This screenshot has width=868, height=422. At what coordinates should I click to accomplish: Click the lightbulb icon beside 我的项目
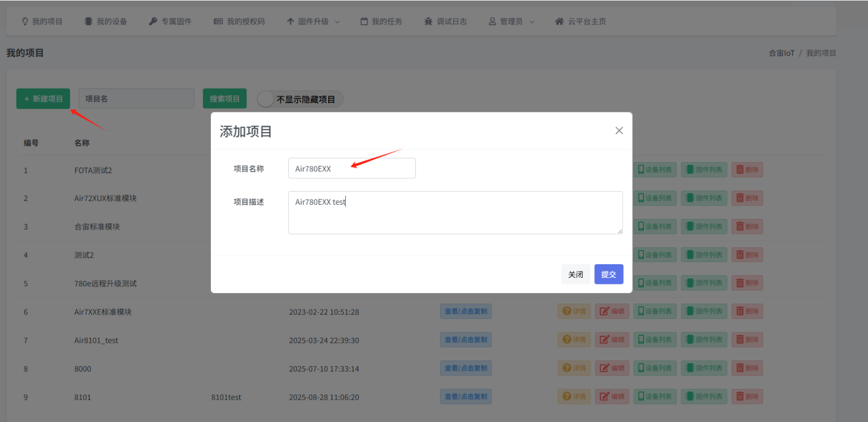tap(25, 21)
